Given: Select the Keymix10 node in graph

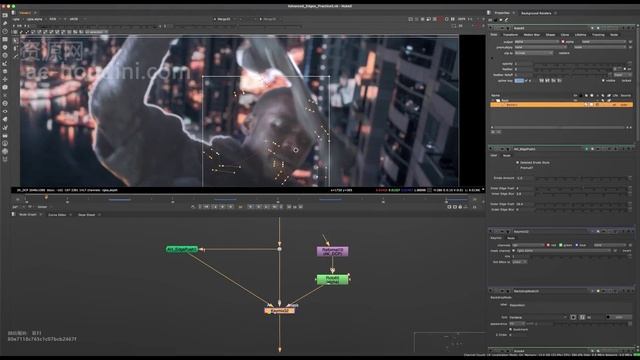Looking at the screenshot, I should click(x=280, y=311).
